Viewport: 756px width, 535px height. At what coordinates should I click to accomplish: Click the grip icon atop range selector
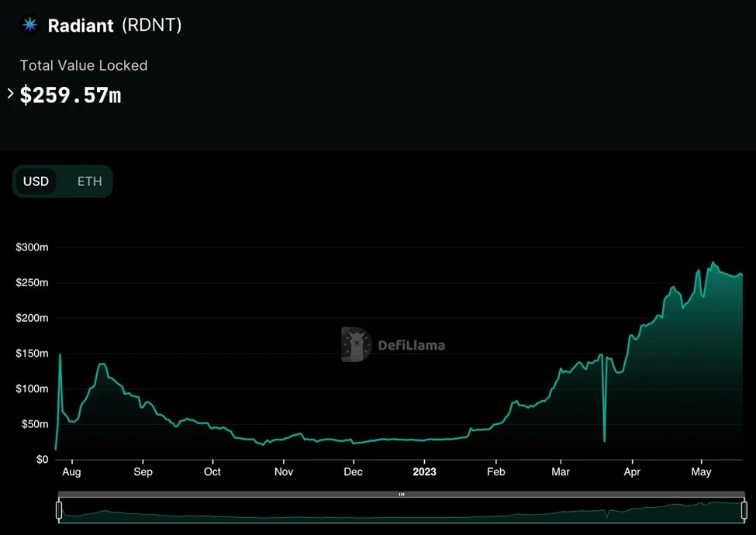[x=401, y=494]
